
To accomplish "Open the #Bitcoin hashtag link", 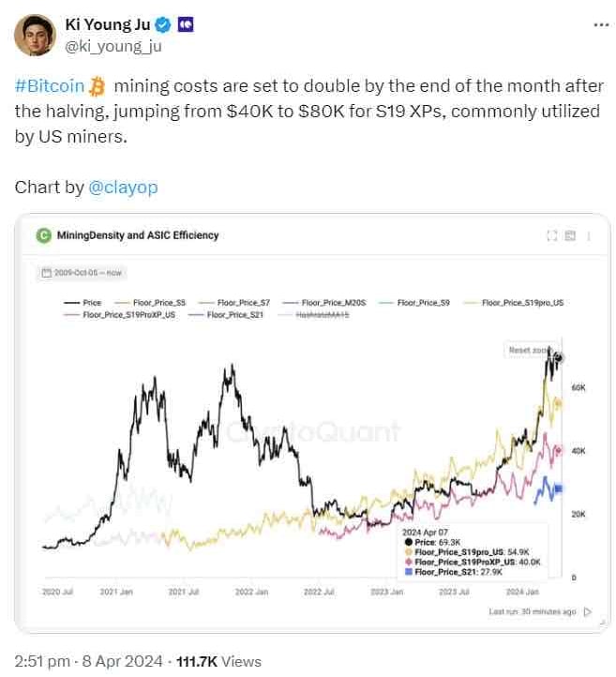I will pos(49,86).
